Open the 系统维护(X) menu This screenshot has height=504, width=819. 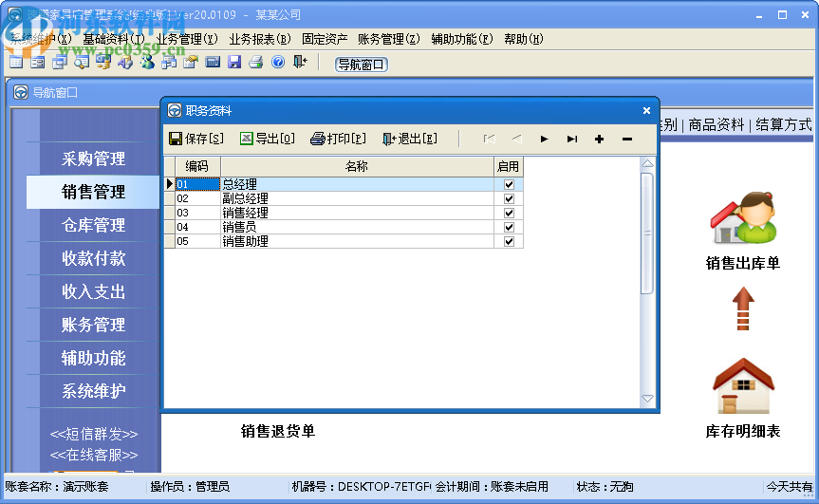point(41,39)
